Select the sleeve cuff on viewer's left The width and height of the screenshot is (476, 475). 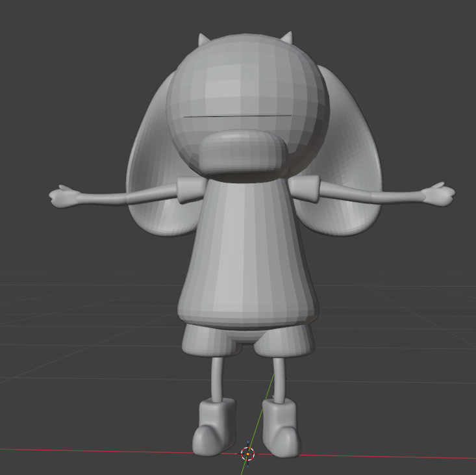(x=191, y=190)
